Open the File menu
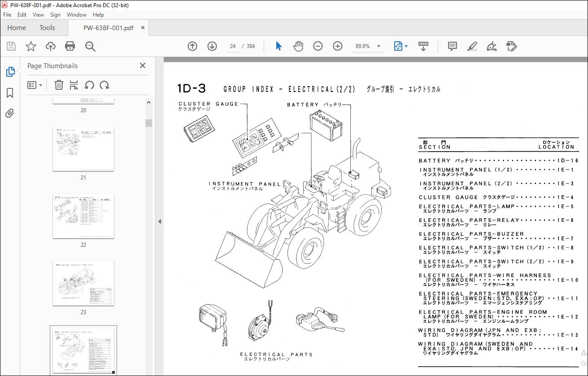Viewport: 588px width, 376px height. 7,15
